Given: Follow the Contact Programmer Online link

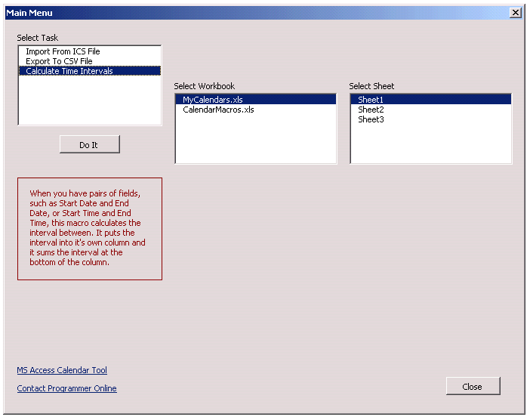Looking at the screenshot, I should 66,388.
